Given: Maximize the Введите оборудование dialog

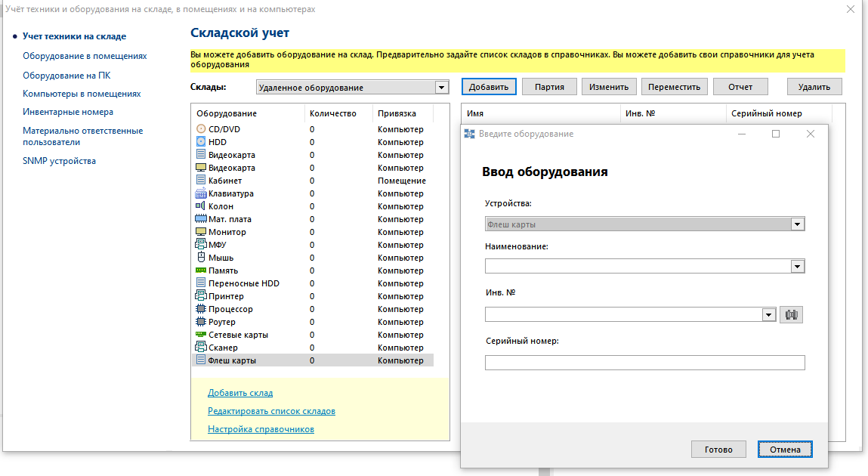Looking at the screenshot, I should pos(776,134).
